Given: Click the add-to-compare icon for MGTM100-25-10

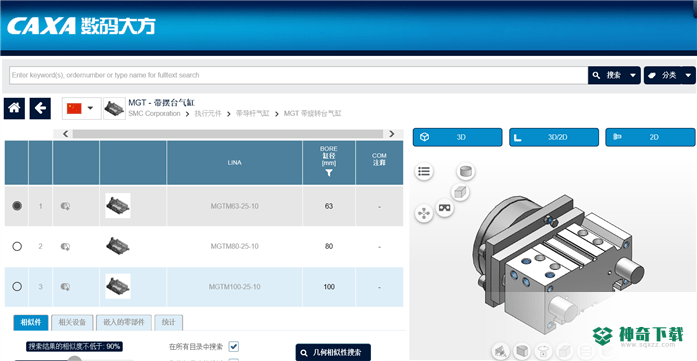Looking at the screenshot, I should click(65, 287).
